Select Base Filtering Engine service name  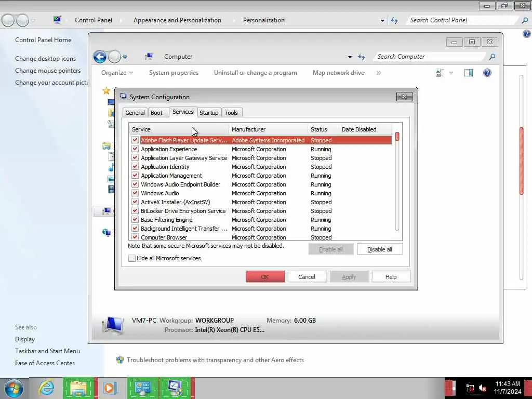[x=167, y=220]
